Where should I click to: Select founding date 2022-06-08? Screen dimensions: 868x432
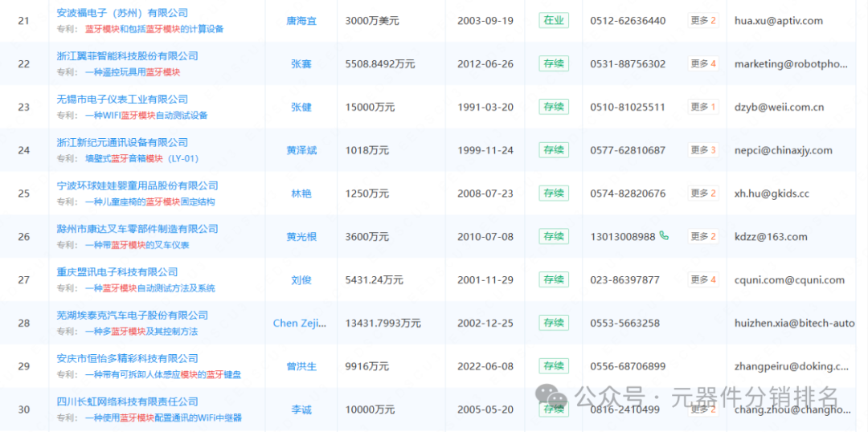click(x=485, y=366)
